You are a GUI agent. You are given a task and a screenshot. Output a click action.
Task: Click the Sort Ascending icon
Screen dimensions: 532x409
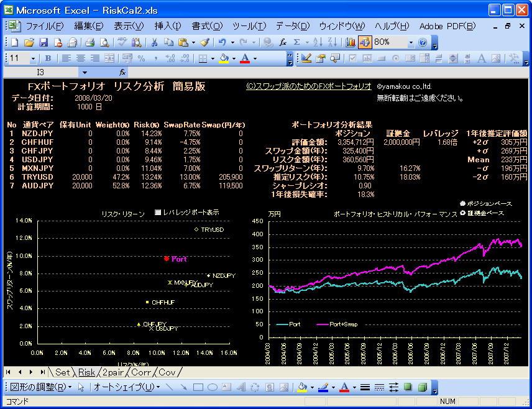point(317,42)
